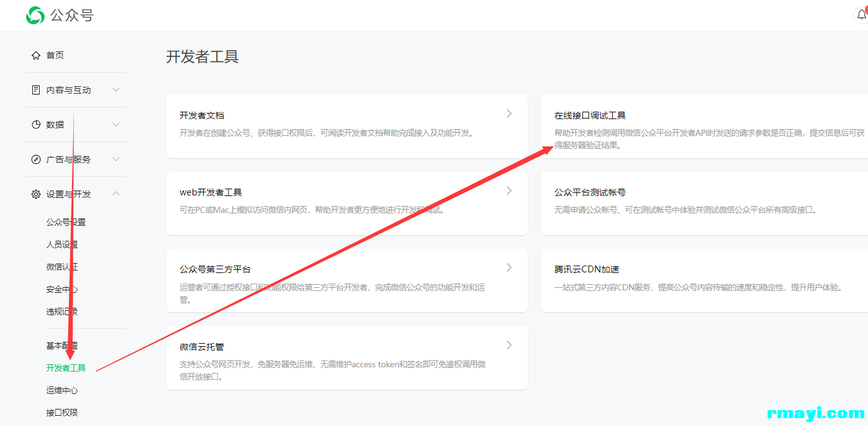
Task: Open 运维中心 in the sidebar
Action: 62,390
